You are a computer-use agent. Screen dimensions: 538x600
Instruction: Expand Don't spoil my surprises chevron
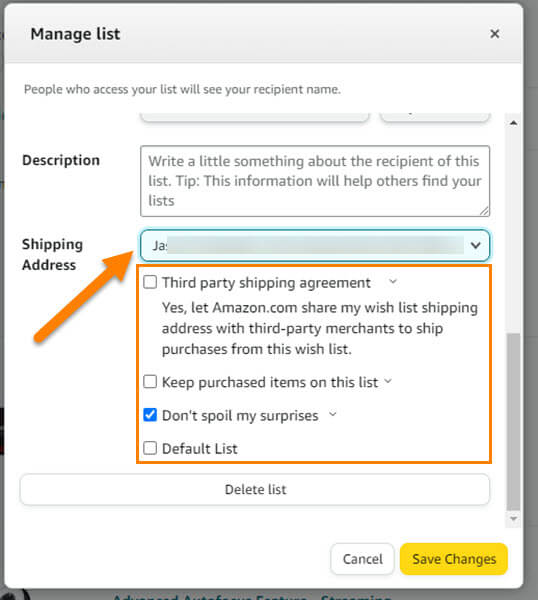pyautogui.click(x=333, y=414)
